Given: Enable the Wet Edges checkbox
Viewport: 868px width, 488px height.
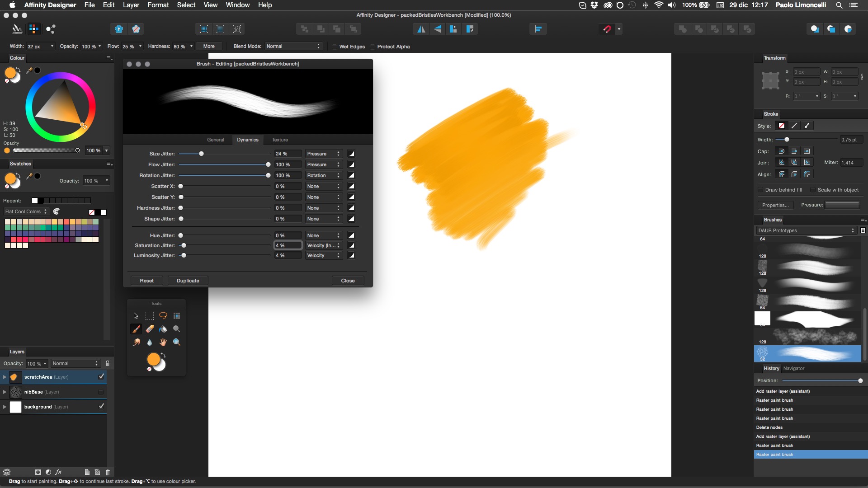Looking at the screenshot, I should coord(334,46).
